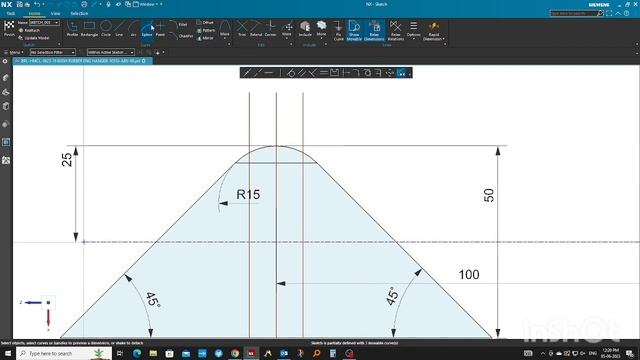This screenshot has width=640, height=360.
Task: Open the sketch Name dropdown
Action: (44, 22)
